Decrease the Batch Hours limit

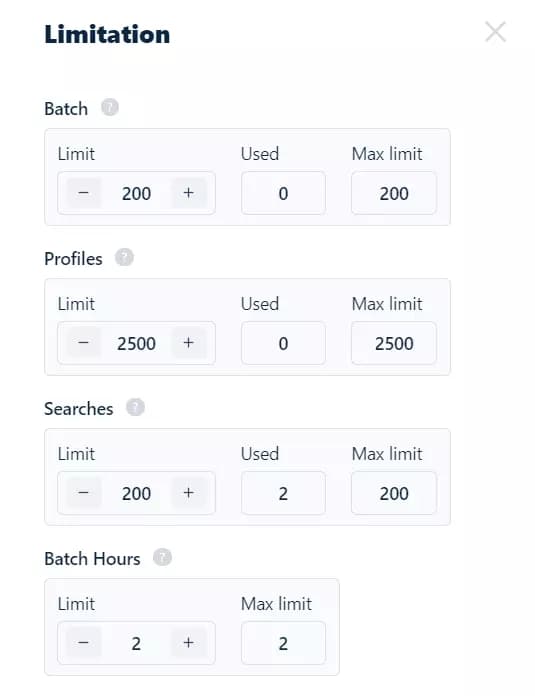[x=83, y=643]
